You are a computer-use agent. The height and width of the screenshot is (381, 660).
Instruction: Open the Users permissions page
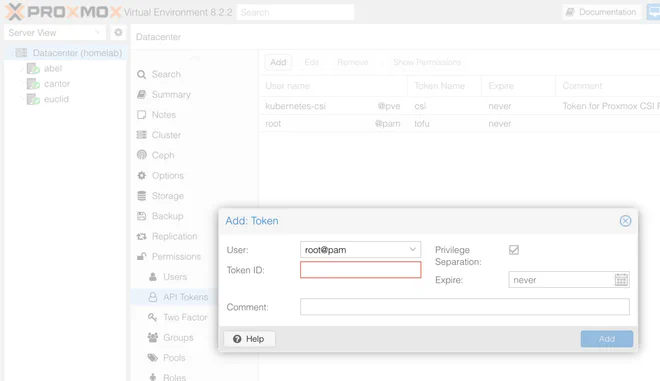pyautogui.click(x=175, y=277)
